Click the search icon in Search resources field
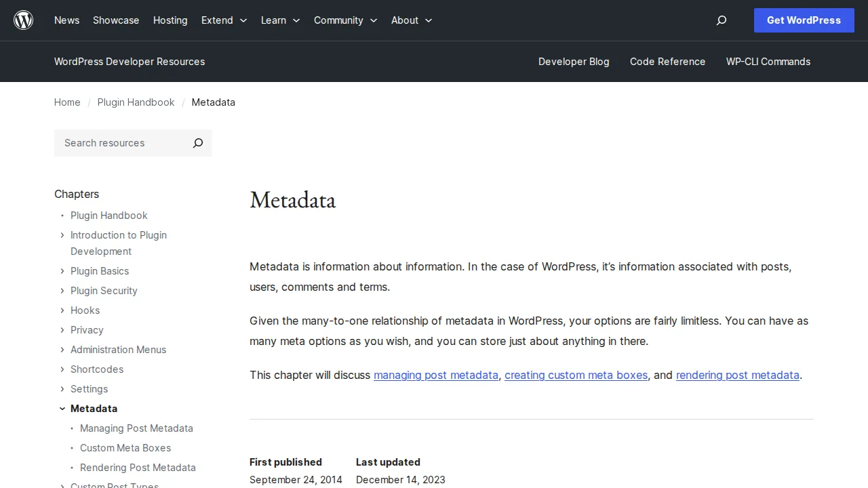Viewport: 868px width, 488px height. pyautogui.click(x=197, y=143)
